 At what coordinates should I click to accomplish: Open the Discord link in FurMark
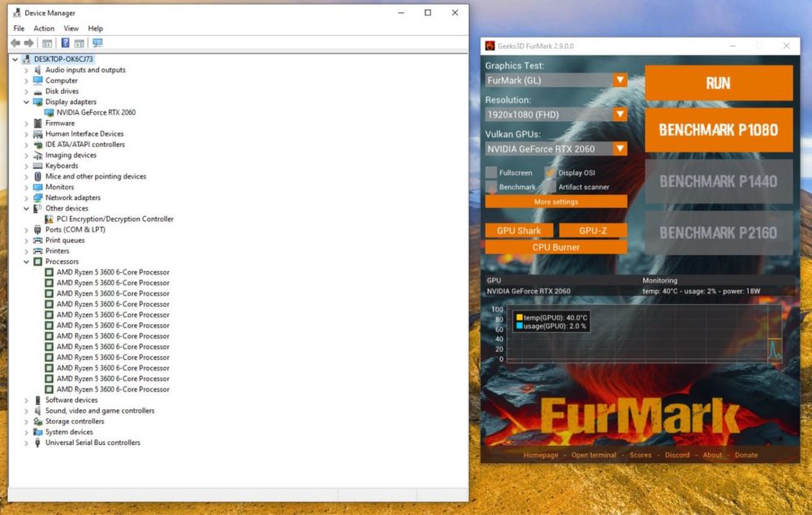pos(677,455)
